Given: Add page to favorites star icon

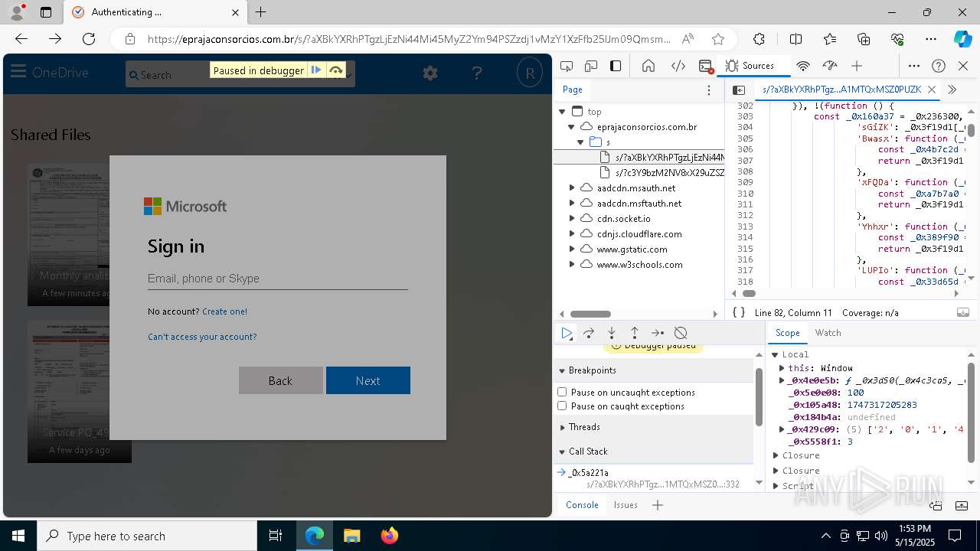Looking at the screenshot, I should tap(717, 39).
